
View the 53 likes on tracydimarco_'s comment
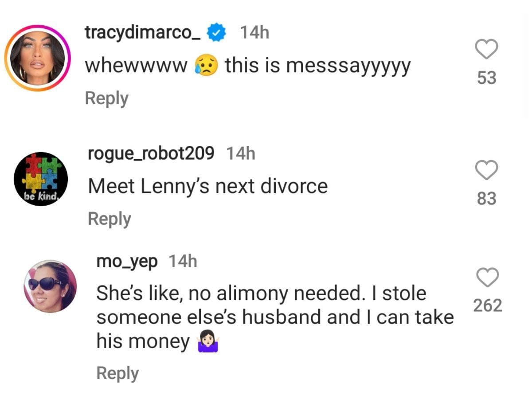[486, 78]
